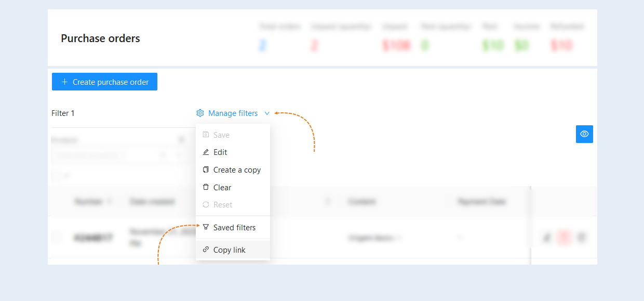
Task: Open the Manage filters dropdown
Action: pos(233,113)
